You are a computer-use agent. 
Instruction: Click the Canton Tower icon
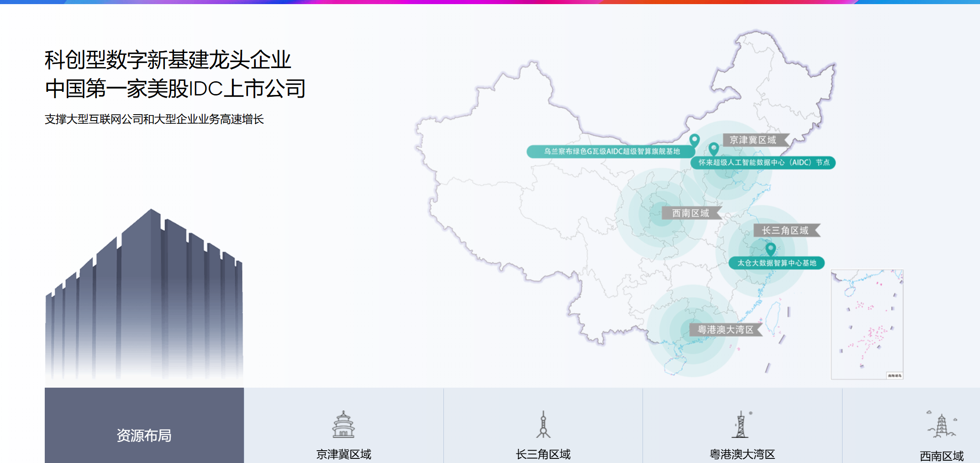tap(742, 425)
